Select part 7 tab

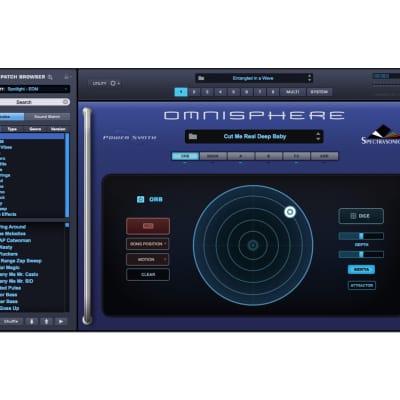click(x=260, y=92)
